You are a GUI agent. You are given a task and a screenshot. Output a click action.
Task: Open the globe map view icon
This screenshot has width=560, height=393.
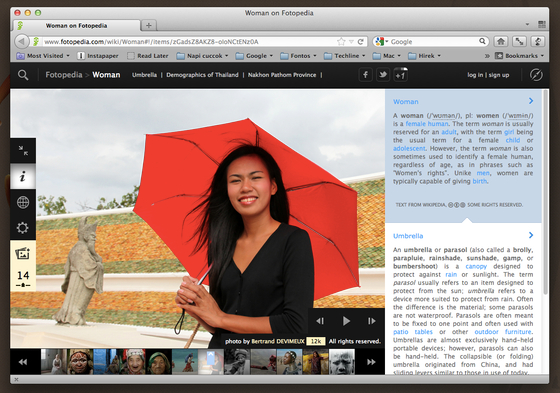pyautogui.click(x=23, y=202)
